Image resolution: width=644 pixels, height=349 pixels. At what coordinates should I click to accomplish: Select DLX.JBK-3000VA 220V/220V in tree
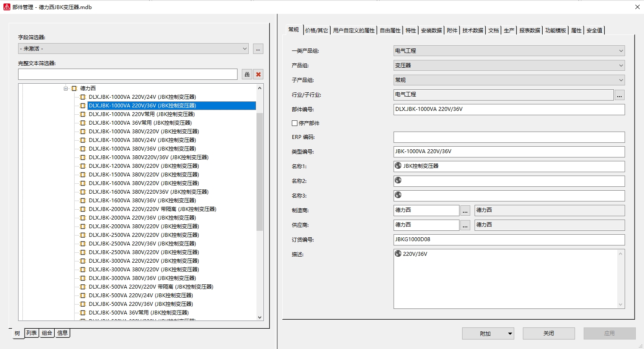tap(144, 261)
